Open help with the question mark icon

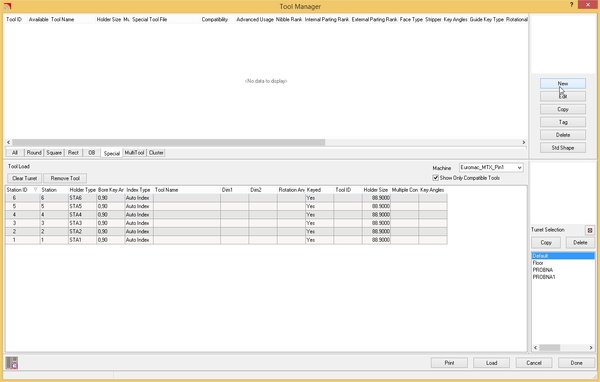[572, 5]
